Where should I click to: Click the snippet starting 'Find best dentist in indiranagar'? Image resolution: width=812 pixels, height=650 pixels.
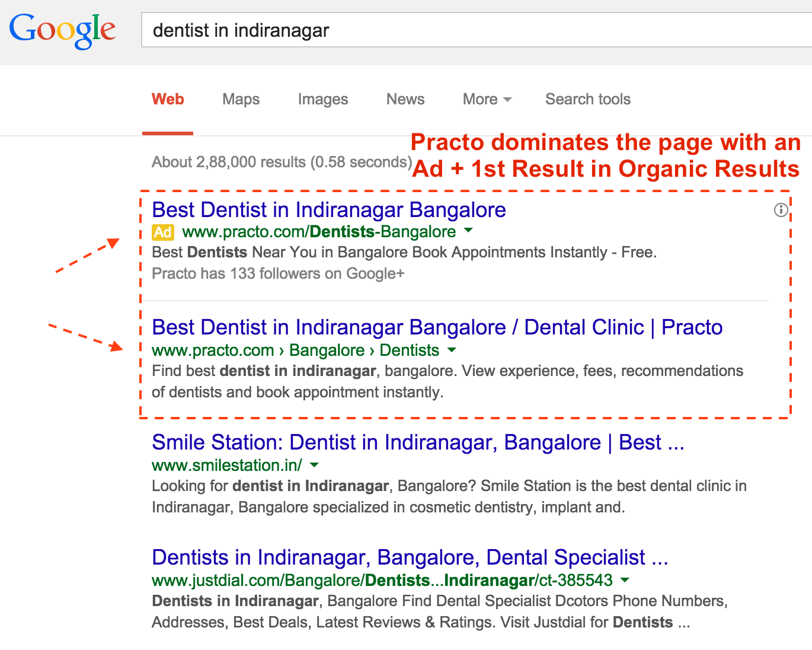tap(447, 381)
